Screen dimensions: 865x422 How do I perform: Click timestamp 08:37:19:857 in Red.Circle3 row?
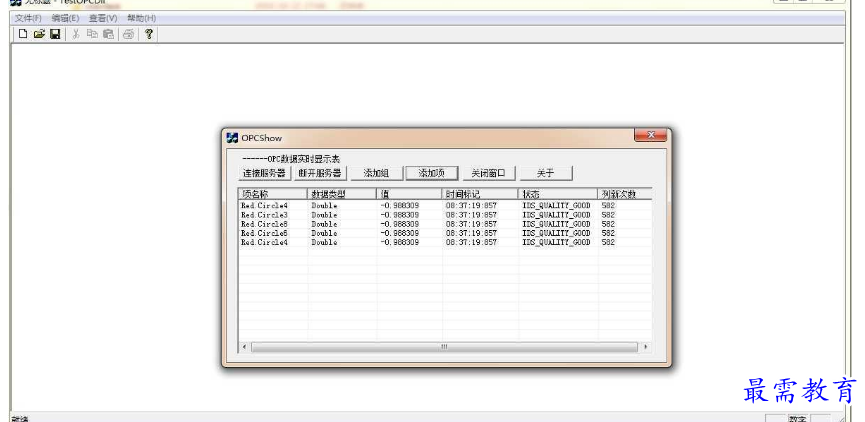tap(471, 215)
